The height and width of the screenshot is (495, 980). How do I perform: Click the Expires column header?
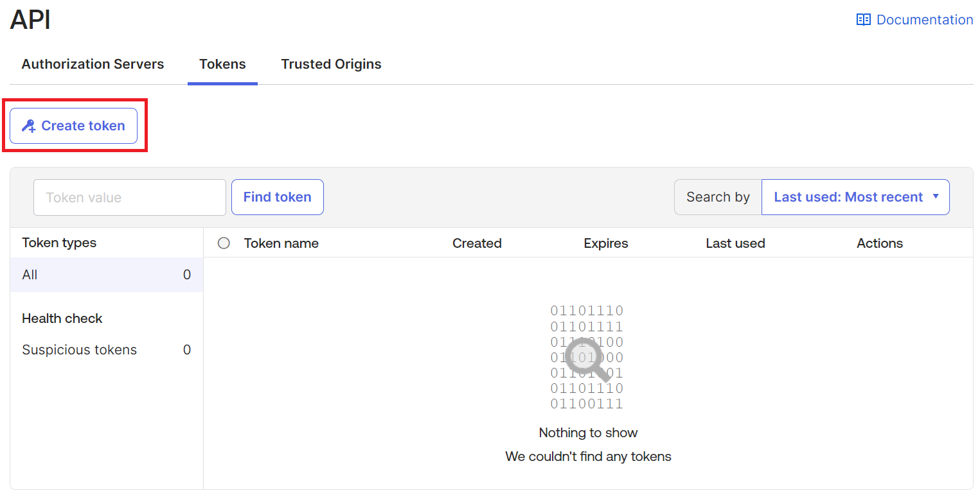click(x=605, y=243)
